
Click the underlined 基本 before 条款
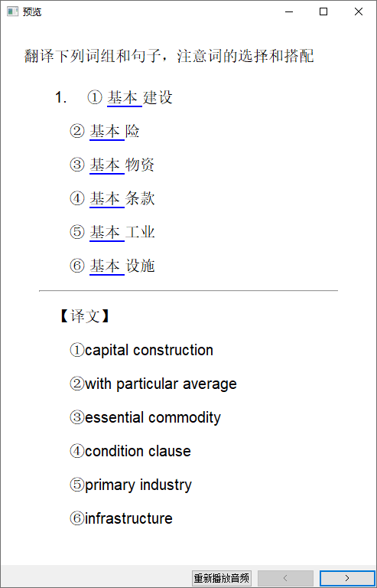[107, 199]
